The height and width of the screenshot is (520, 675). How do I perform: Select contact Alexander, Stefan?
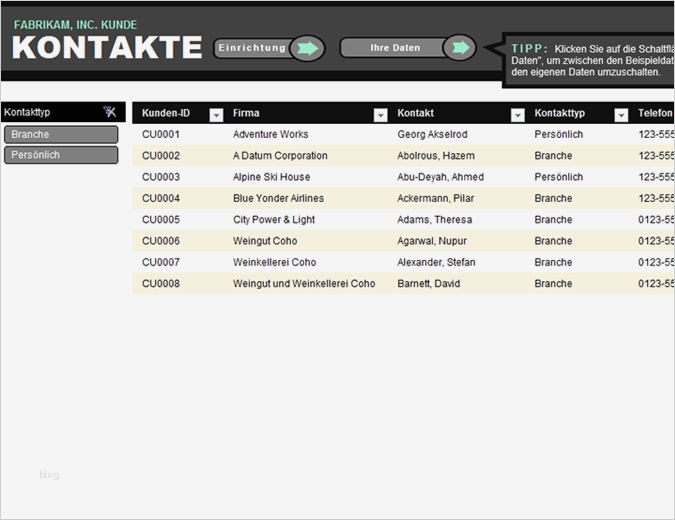click(x=436, y=262)
